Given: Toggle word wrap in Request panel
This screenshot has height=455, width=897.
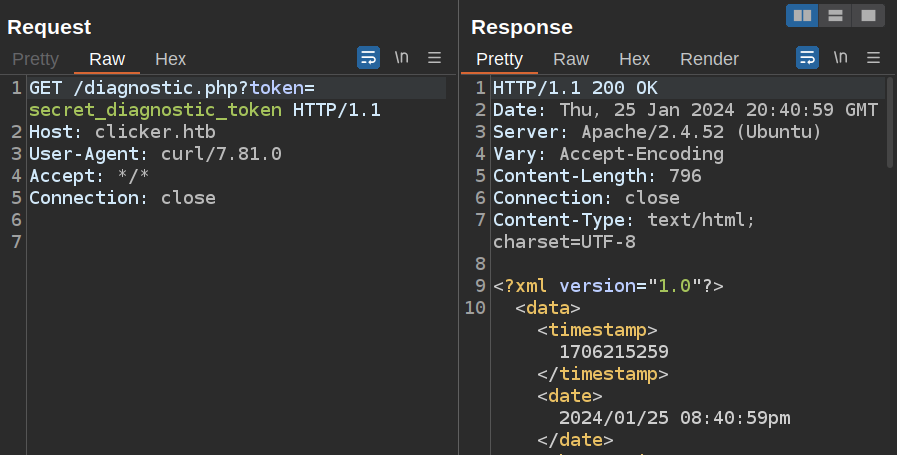Looking at the screenshot, I should point(368,58).
